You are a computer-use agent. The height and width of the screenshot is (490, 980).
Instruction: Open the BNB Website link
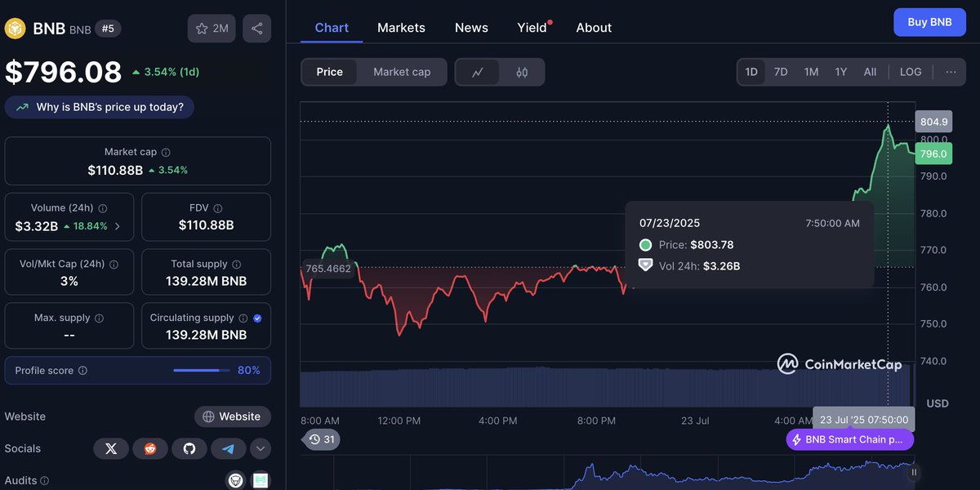click(233, 416)
